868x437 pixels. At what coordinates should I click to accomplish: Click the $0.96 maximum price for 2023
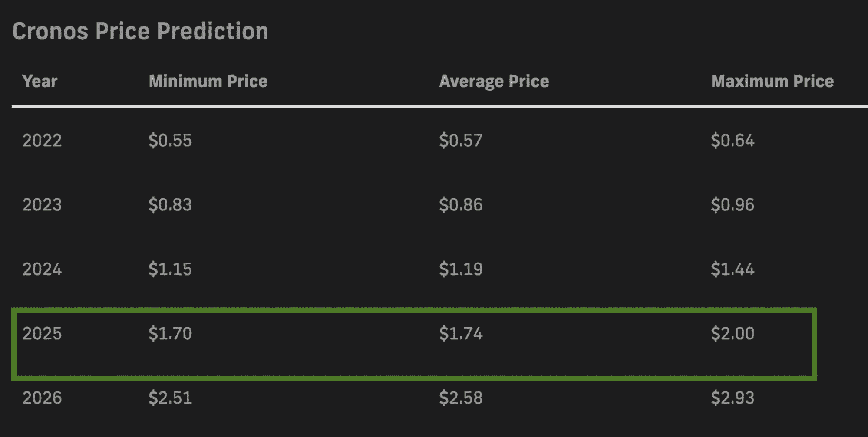733,205
